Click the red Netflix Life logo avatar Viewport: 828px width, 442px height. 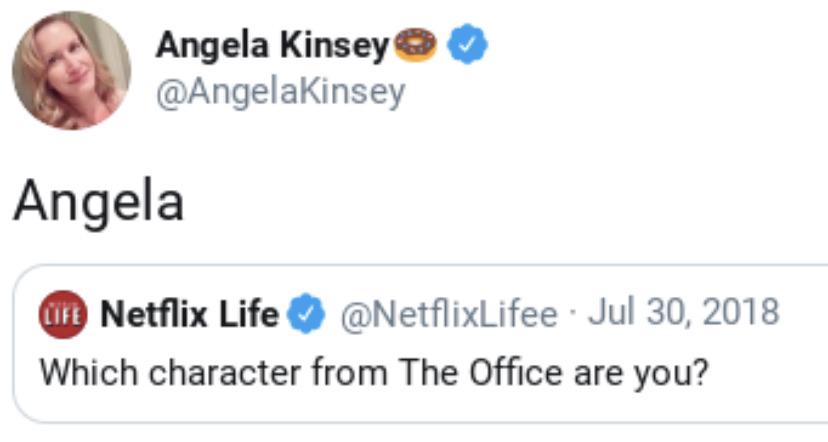(x=62, y=315)
